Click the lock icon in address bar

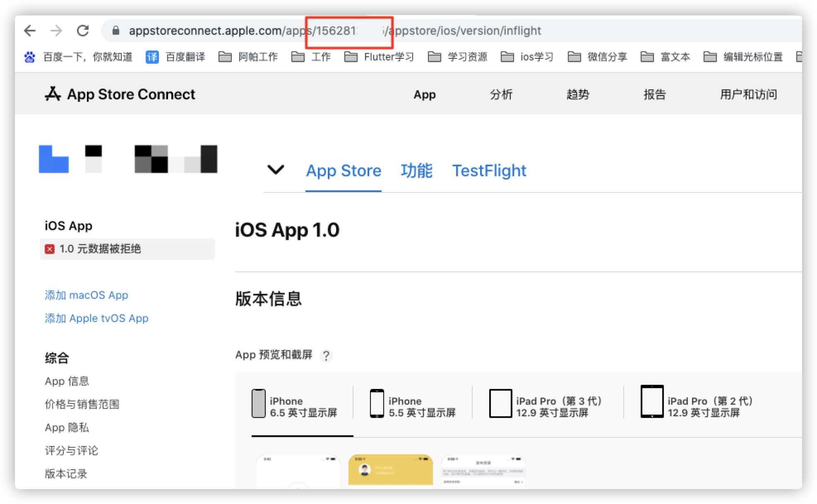[x=116, y=31]
